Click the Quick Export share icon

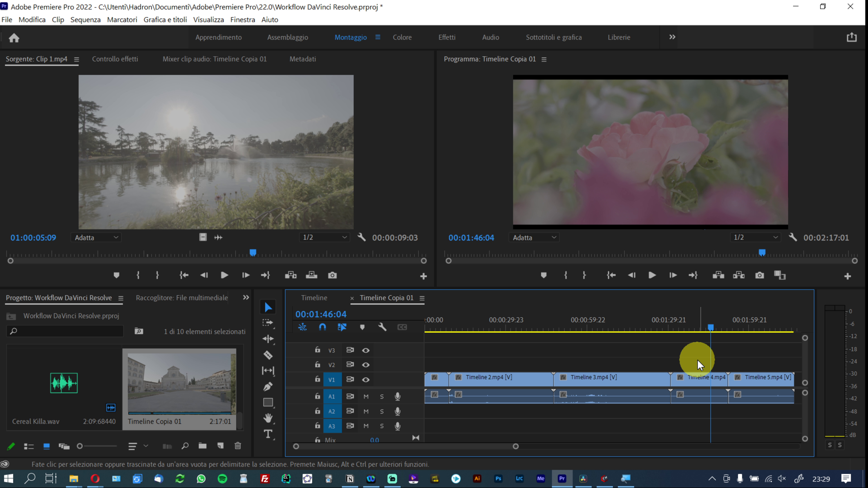[851, 37]
